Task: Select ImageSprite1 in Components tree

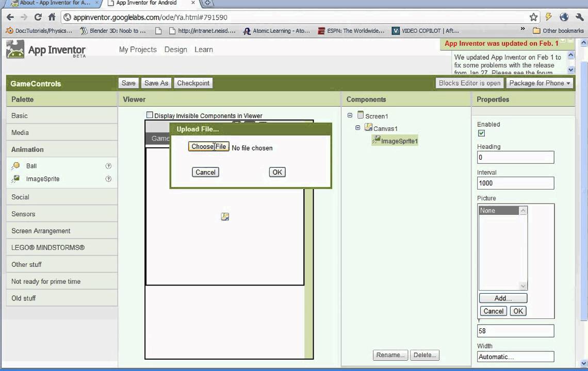Action: coord(395,141)
